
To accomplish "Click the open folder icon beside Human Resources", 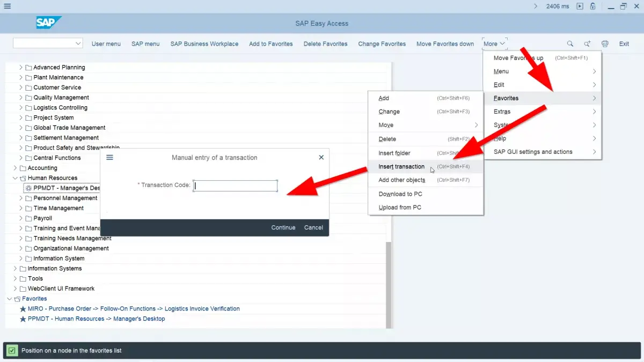I will (x=23, y=178).
